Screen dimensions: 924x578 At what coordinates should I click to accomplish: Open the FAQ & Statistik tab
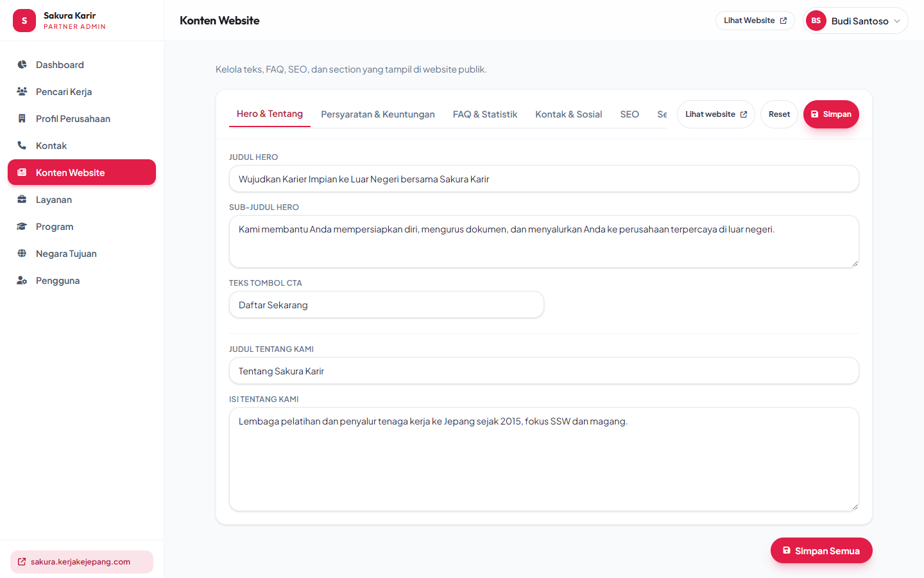click(x=485, y=114)
